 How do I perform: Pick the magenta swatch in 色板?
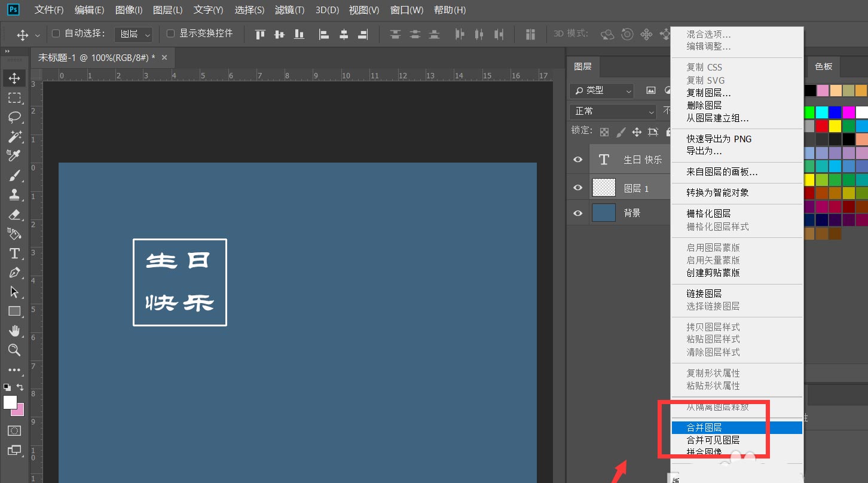point(848,112)
